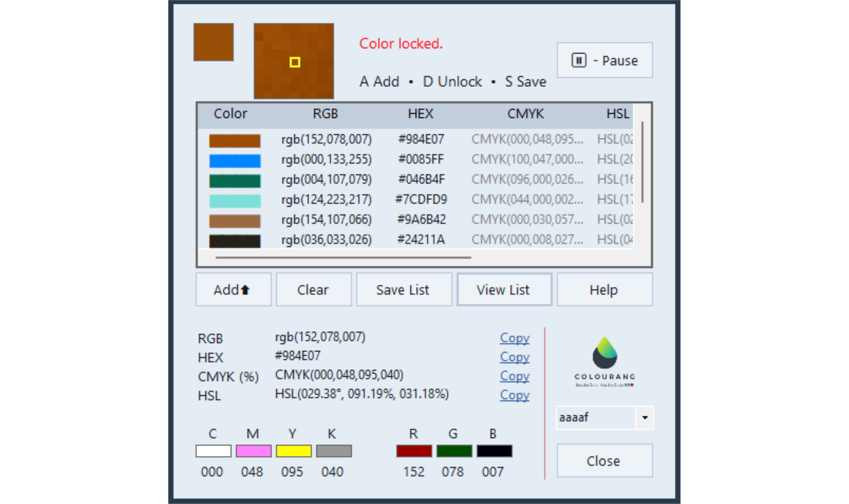The width and height of the screenshot is (849, 504).
Task: Click the white C channel swatch
Action: tap(213, 451)
